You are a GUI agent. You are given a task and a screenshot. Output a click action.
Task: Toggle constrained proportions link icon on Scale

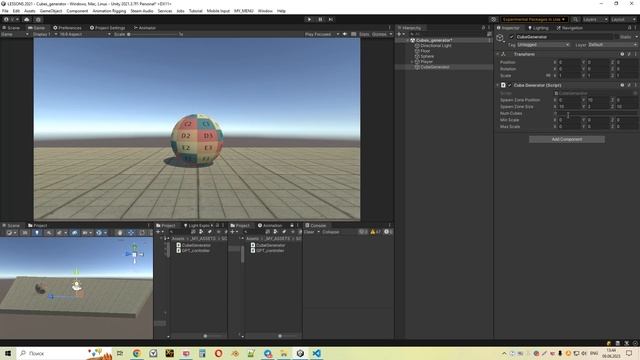point(548,76)
